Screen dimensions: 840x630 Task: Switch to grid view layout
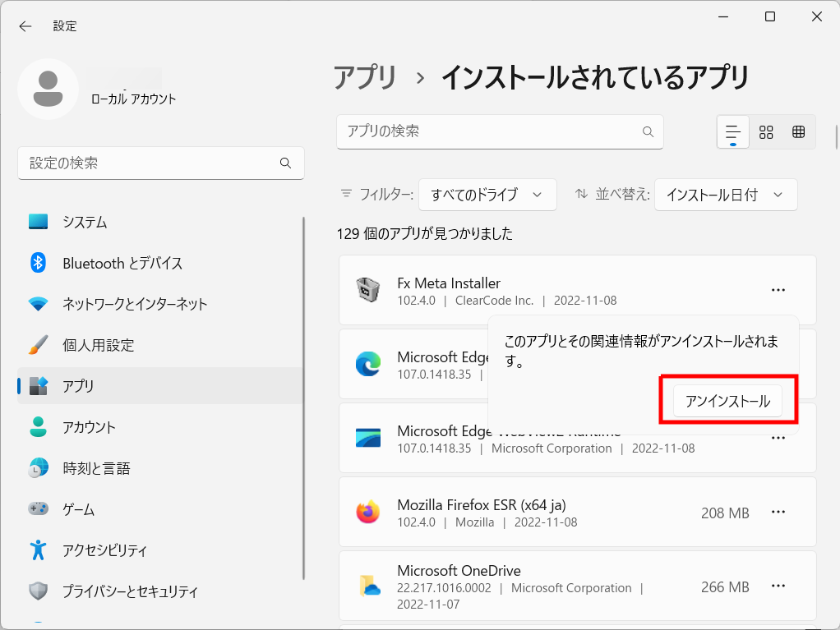click(766, 132)
